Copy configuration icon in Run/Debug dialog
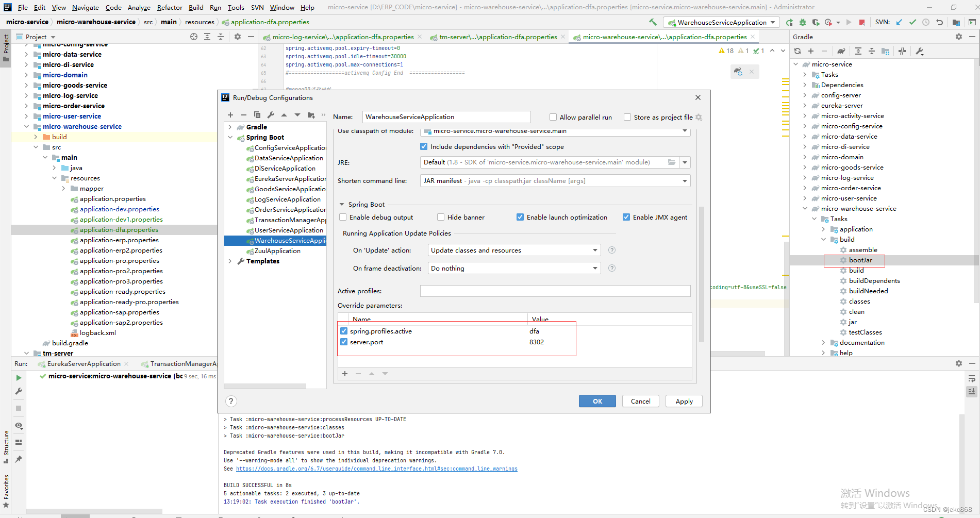Viewport: 980px width, 518px height. 257,115
